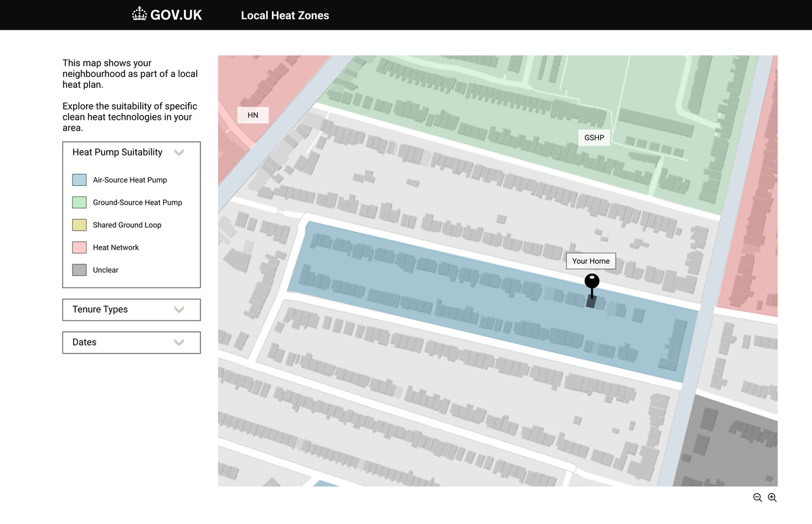Select the Ground-Source Heat Pump green swatch
The height and width of the screenshot is (524, 812).
click(x=79, y=202)
